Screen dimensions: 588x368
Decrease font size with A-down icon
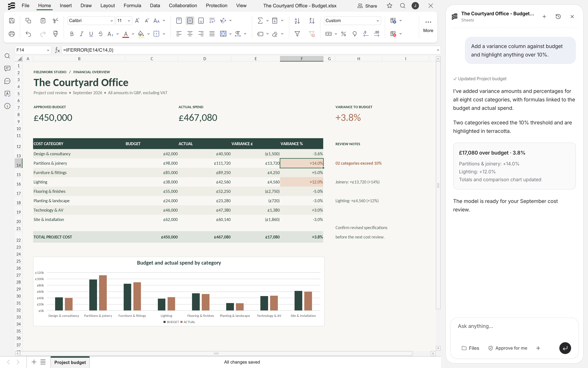(x=147, y=21)
